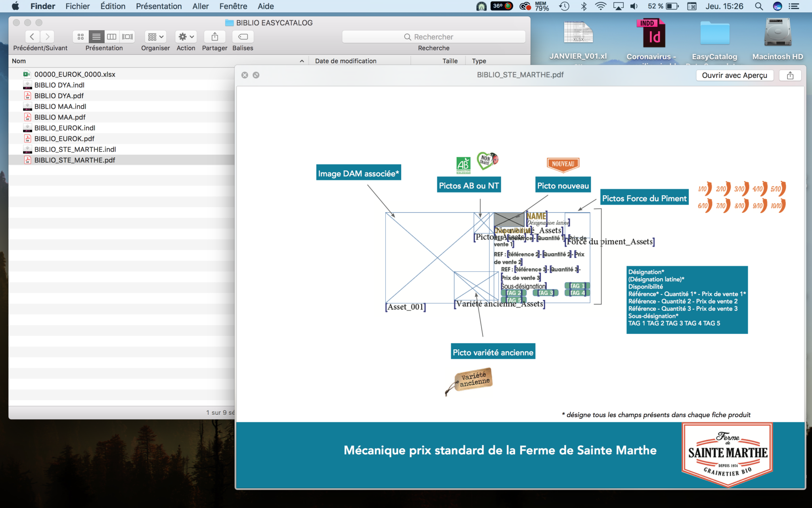Click the BIBLIO EASYCATALOG window title folder icon
This screenshot has height=508, width=812.
[229, 23]
